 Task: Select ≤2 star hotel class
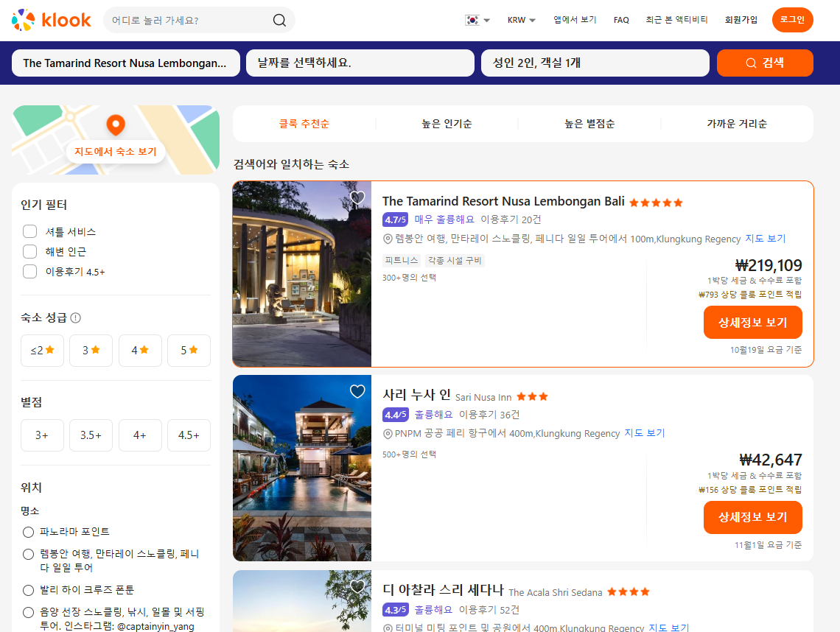pyautogui.click(x=42, y=351)
